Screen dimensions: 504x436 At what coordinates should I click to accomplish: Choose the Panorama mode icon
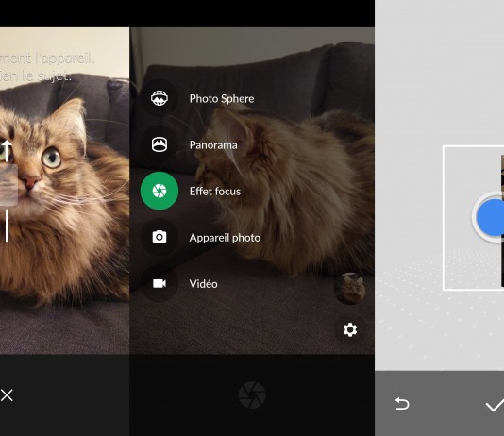pos(160,144)
